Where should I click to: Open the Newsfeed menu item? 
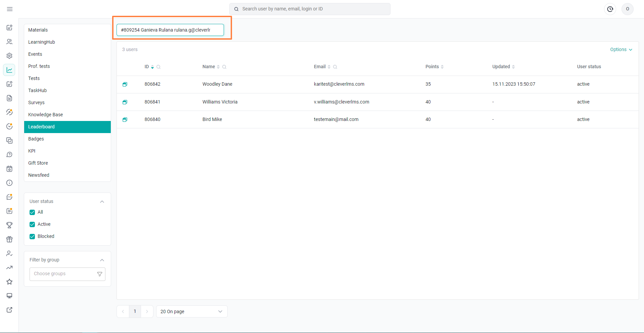point(67,175)
